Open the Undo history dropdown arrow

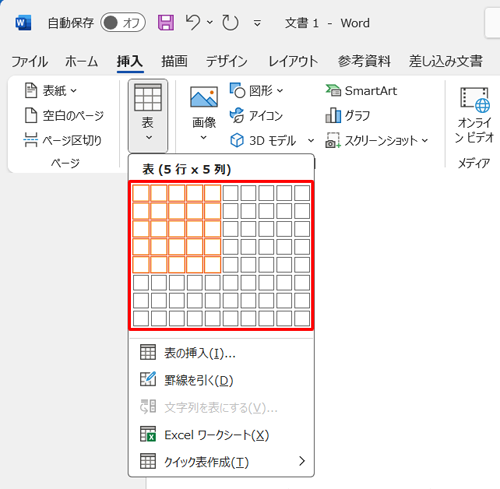tap(210, 23)
